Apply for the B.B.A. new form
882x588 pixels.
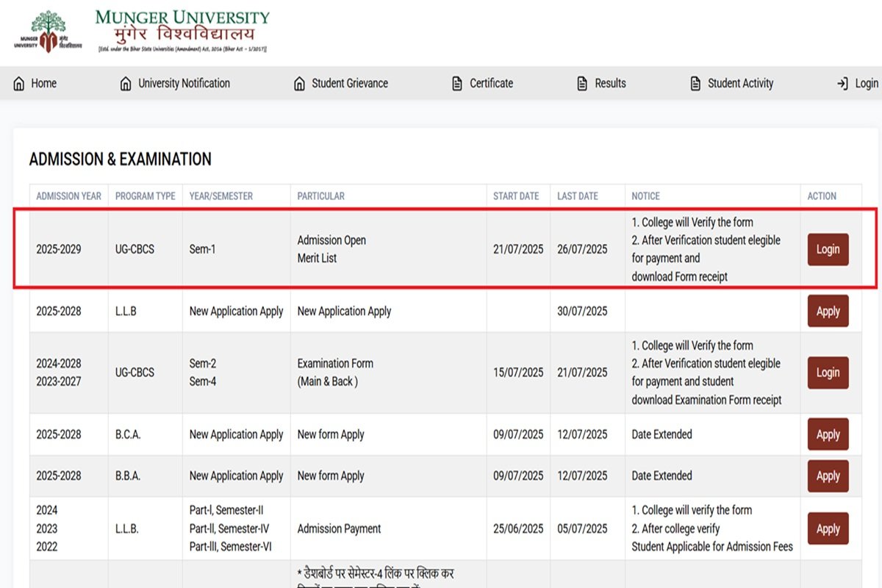tap(828, 476)
